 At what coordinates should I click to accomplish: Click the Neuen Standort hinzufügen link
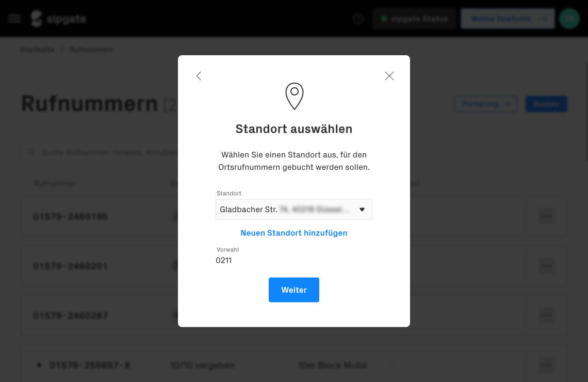(294, 233)
